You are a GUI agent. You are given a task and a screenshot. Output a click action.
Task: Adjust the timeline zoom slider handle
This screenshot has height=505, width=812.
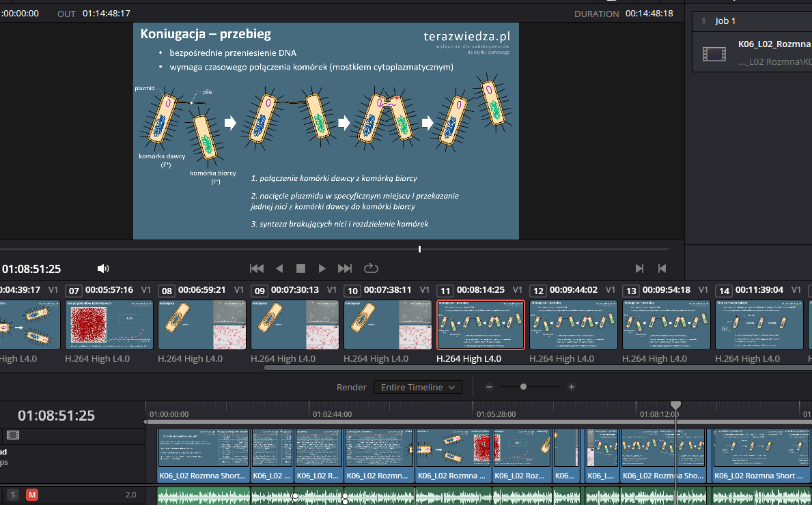click(x=523, y=387)
